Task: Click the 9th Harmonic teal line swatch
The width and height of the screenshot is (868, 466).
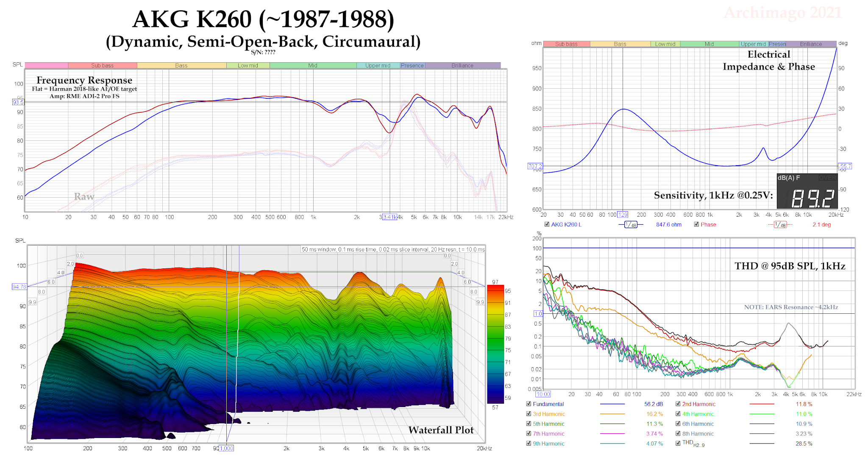Action: [612, 444]
